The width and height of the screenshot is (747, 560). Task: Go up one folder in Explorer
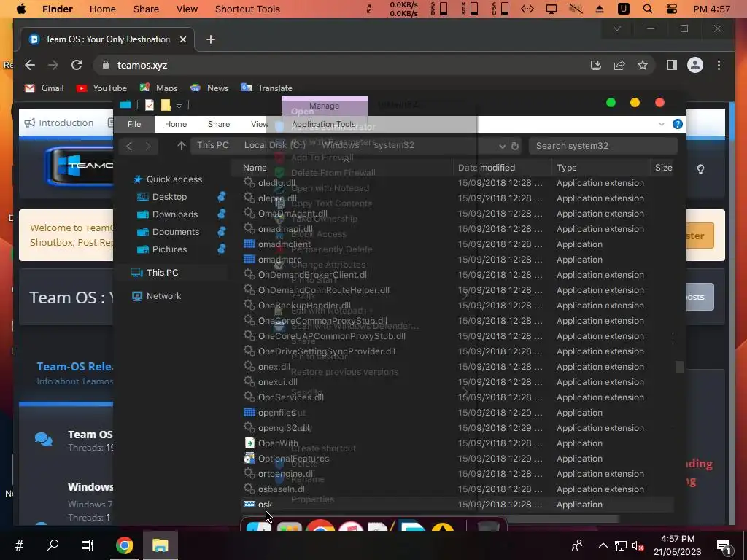(181, 146)
